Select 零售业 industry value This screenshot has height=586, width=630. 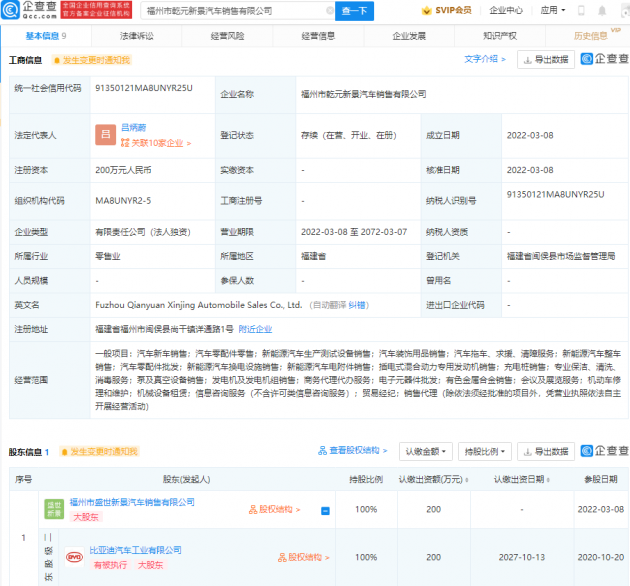point(108,256)
